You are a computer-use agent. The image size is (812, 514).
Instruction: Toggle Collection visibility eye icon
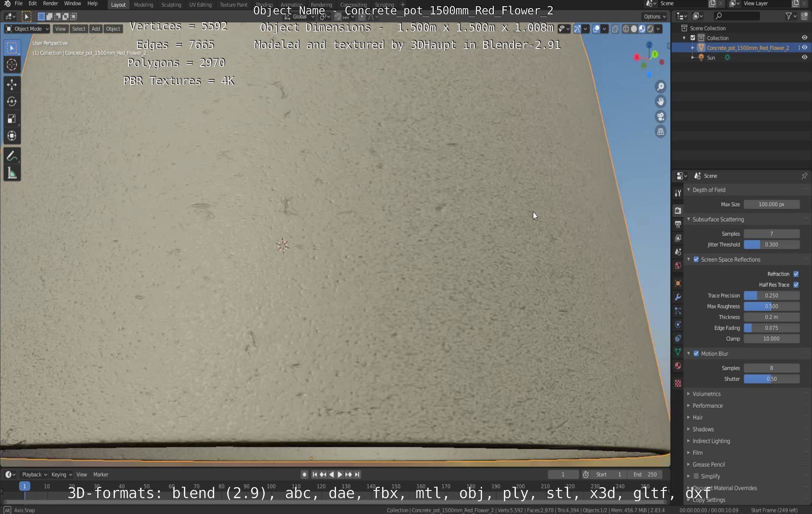click(x=805, y=38)
